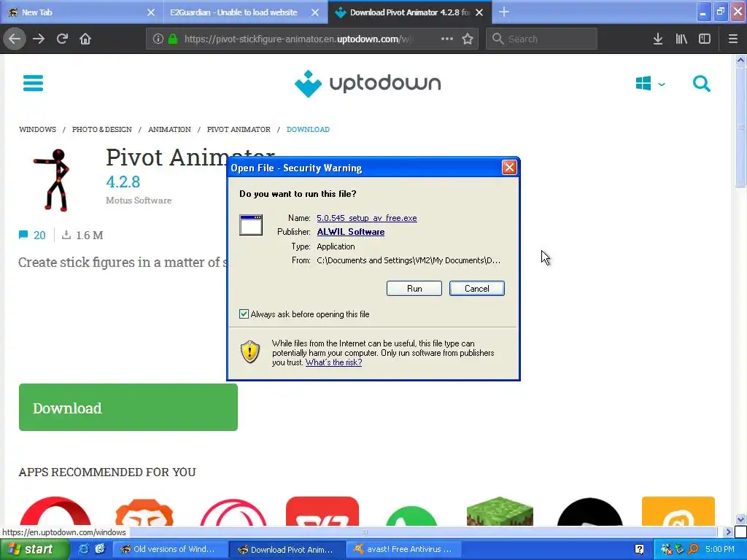747x560 pixels.
Task: Open the 5.0.545_setup_av_free.exe file link
Action: 367,218
